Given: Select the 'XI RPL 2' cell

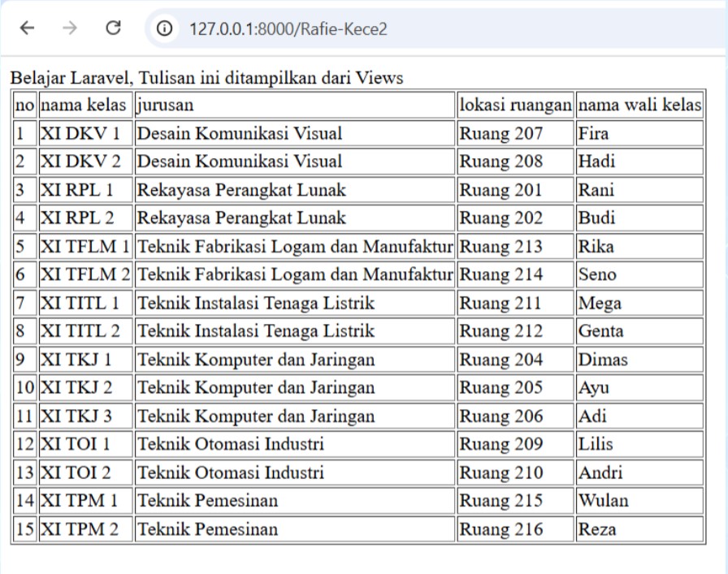Looking at the screenshot, I should (x=85, y=218).
